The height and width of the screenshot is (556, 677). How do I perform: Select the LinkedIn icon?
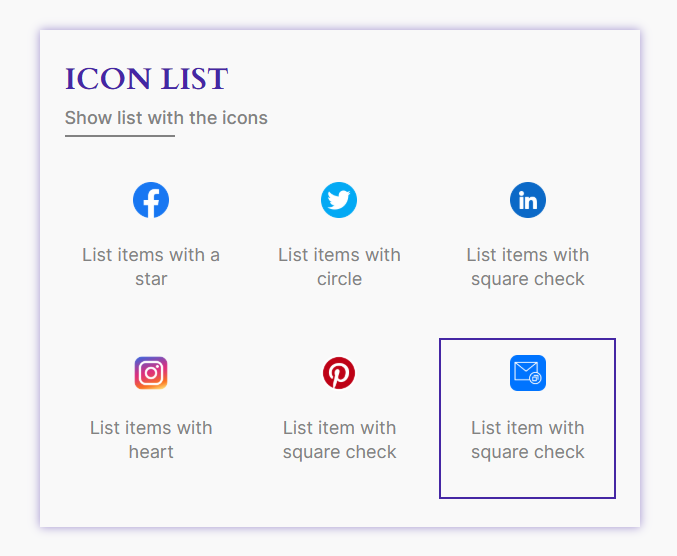point(528,200)
